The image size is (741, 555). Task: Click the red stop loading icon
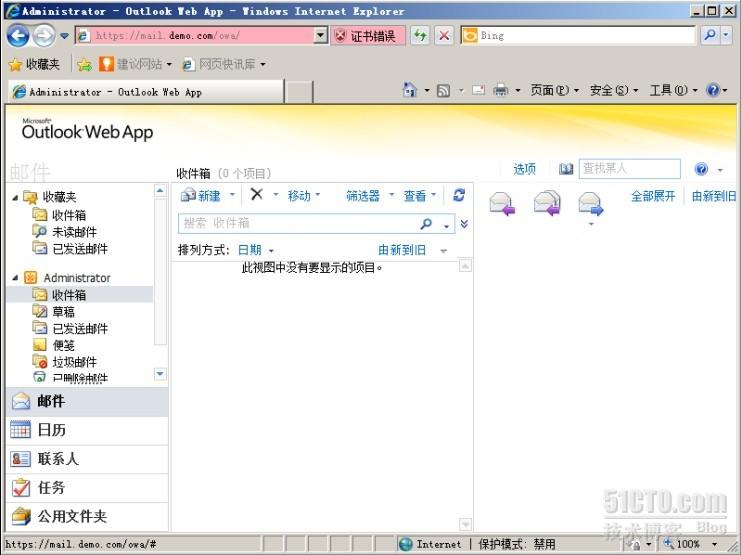tap(444, 35)
